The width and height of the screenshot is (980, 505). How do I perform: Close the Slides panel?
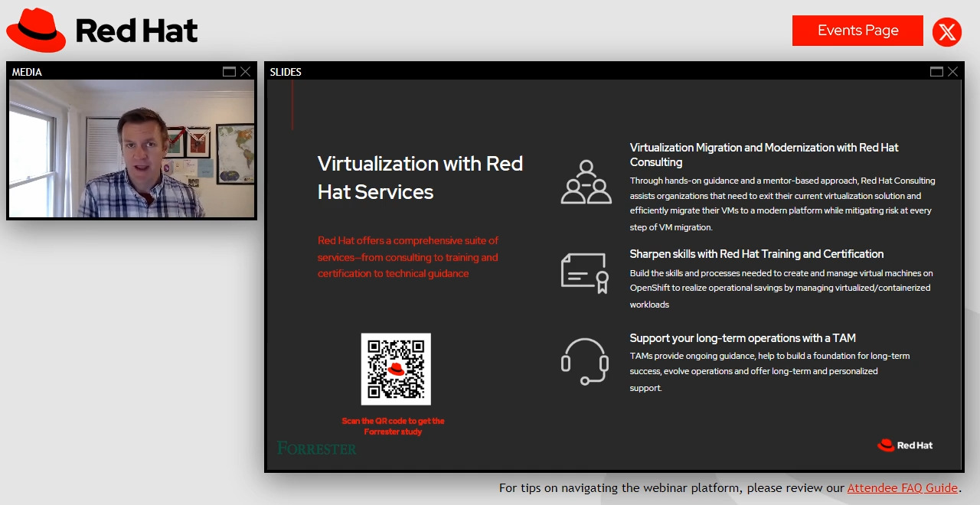(x=952, y=72)
